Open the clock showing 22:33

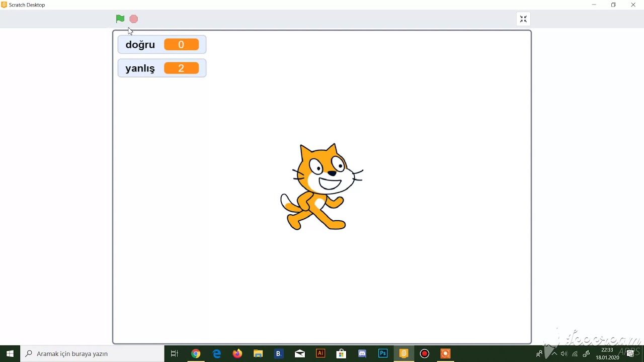point(607,353)
